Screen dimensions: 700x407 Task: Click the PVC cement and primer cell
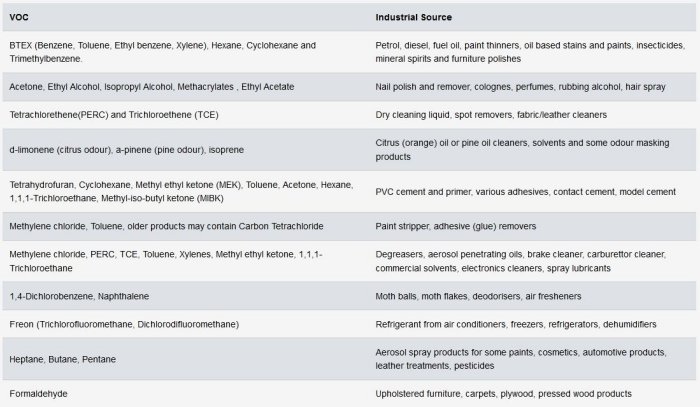(x=524, y=191)
